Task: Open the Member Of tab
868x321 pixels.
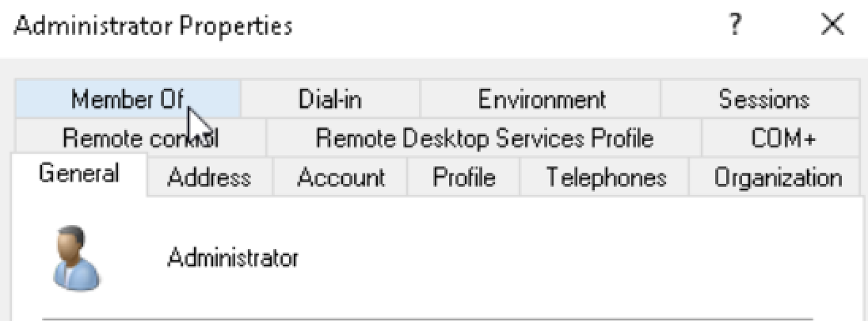Action: (127, 100)
